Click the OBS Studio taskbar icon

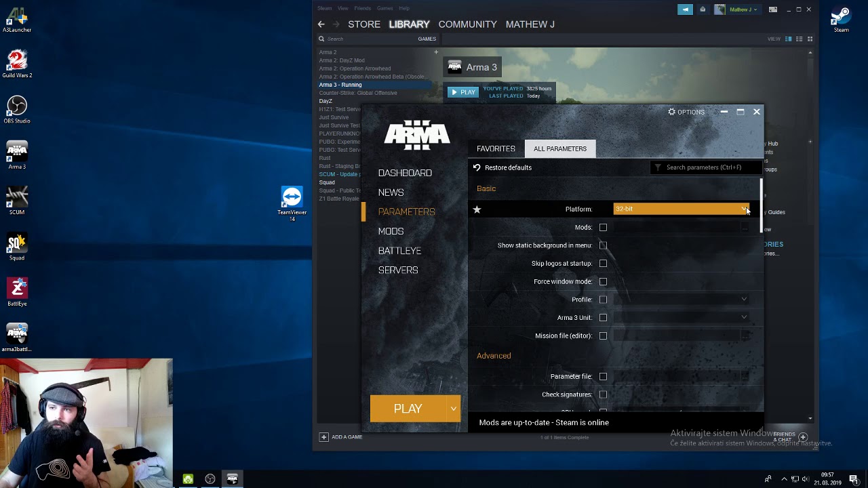pyautogui.click(x=210, y=479)
